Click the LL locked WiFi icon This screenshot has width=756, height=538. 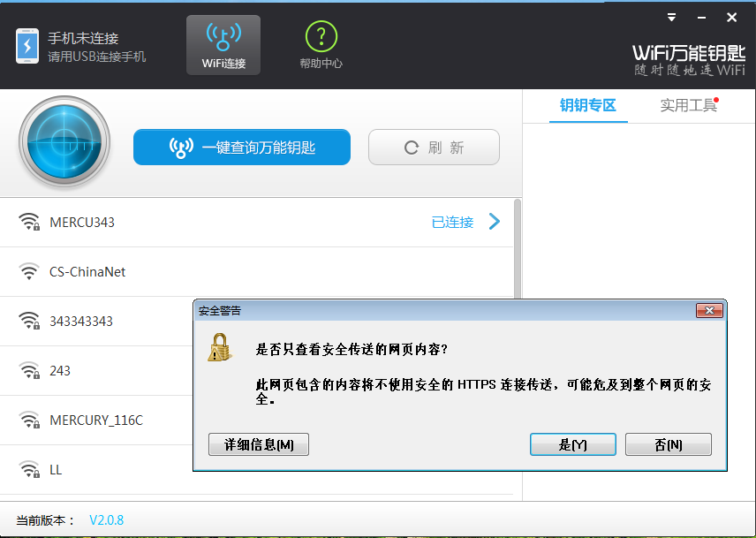coord(29,469)
